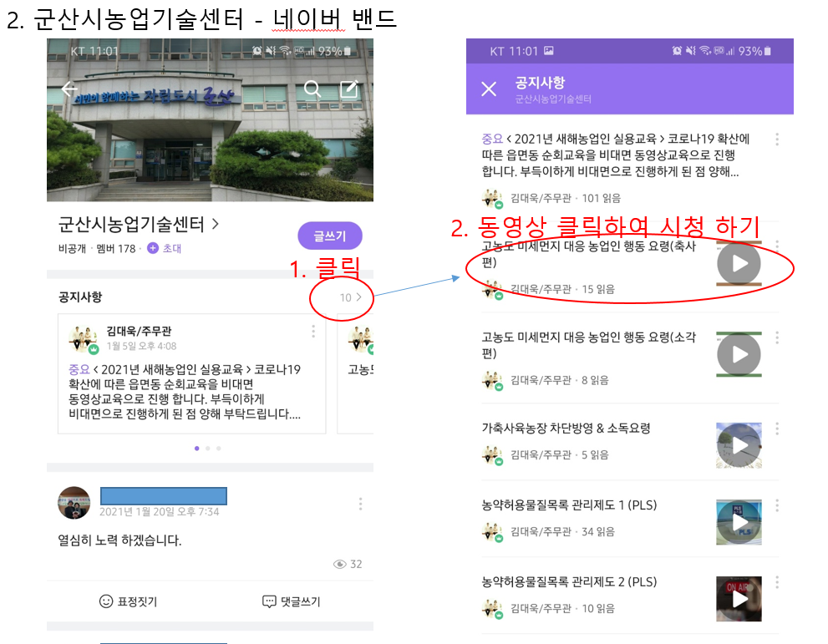
Task: Open options for 소각편 notice
Action: [777, 337]
